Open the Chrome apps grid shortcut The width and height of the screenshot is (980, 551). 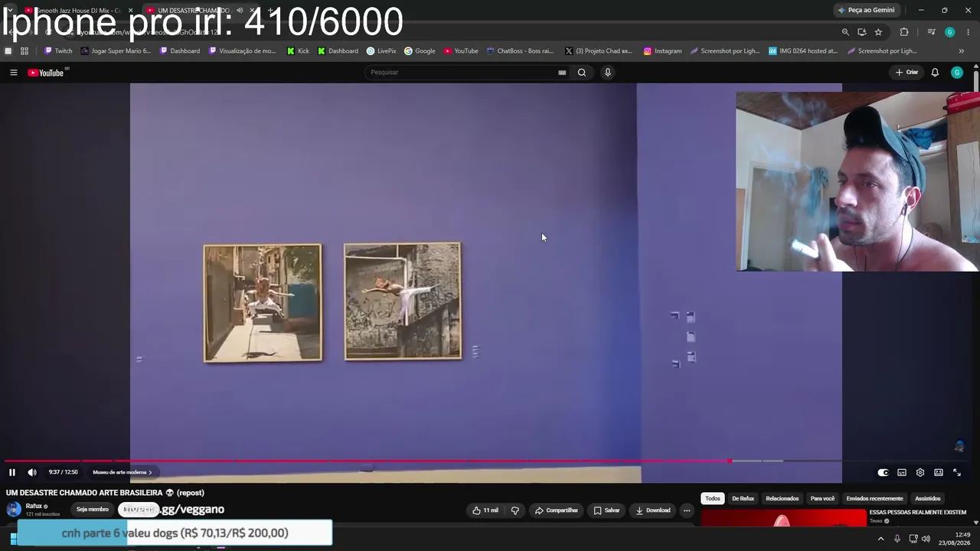click(24, 51)
